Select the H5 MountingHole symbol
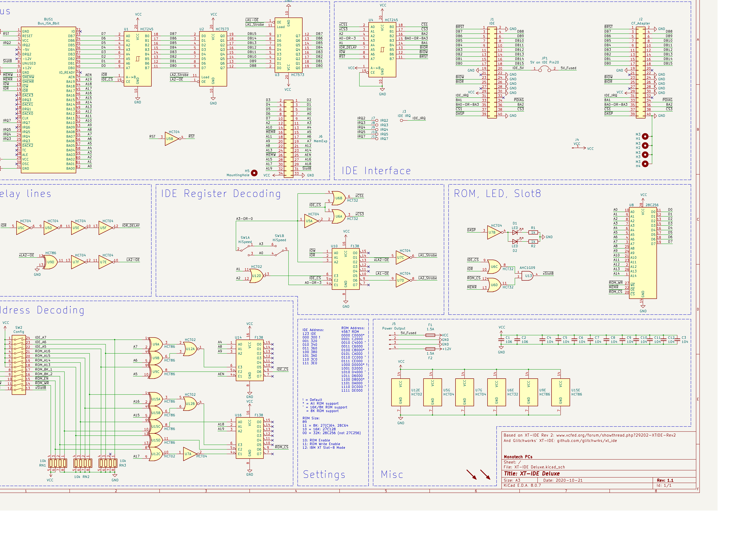 [x=254, y=173]
